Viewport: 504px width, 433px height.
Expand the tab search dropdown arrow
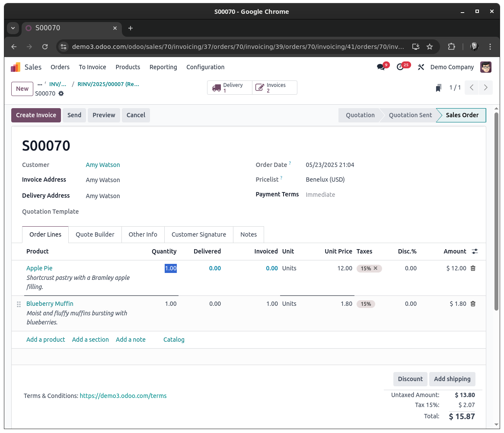tap(13, 28)
